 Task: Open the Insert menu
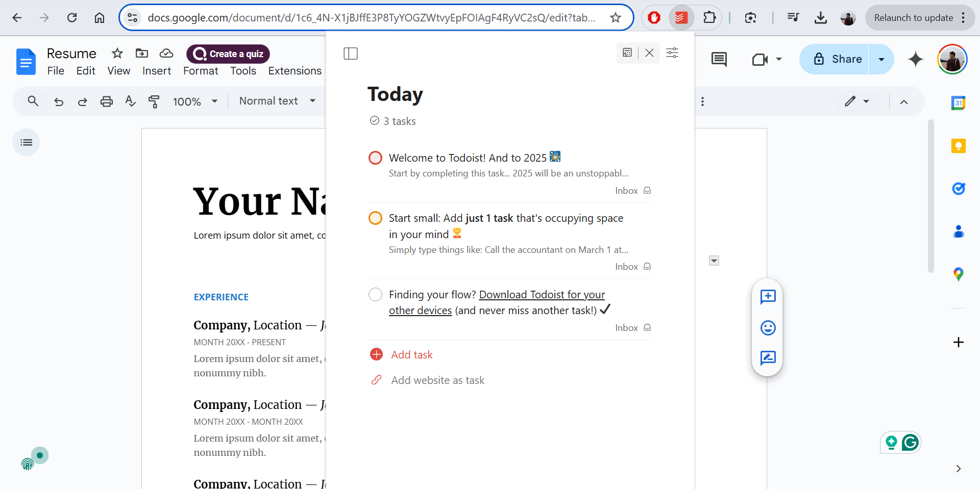156,71
